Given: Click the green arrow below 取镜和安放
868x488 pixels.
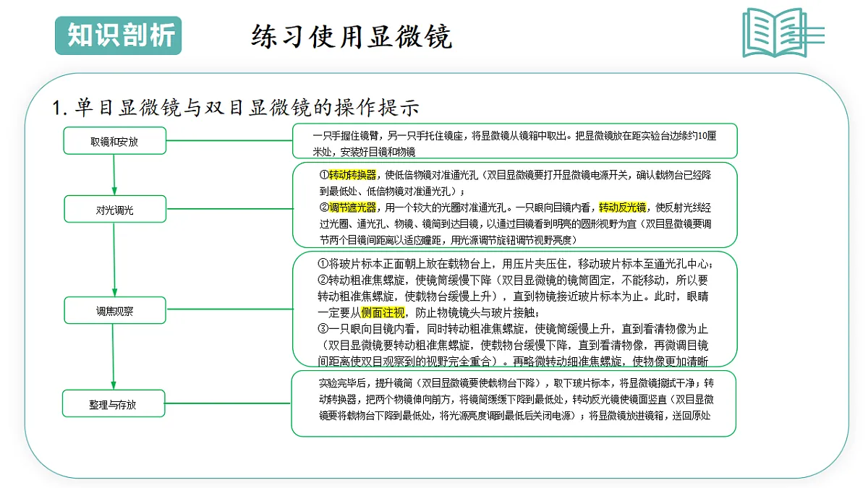Looking at the screenshot, I should coord(114,175).
